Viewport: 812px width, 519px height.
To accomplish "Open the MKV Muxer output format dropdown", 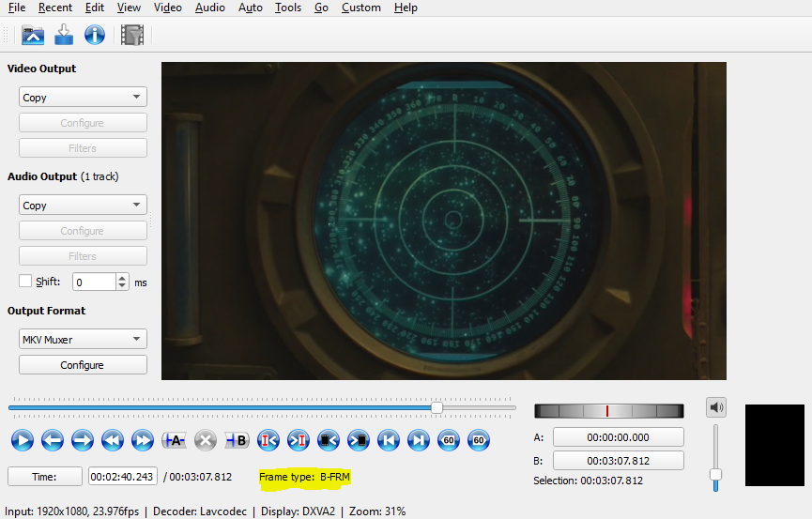I will click(83, 339).
